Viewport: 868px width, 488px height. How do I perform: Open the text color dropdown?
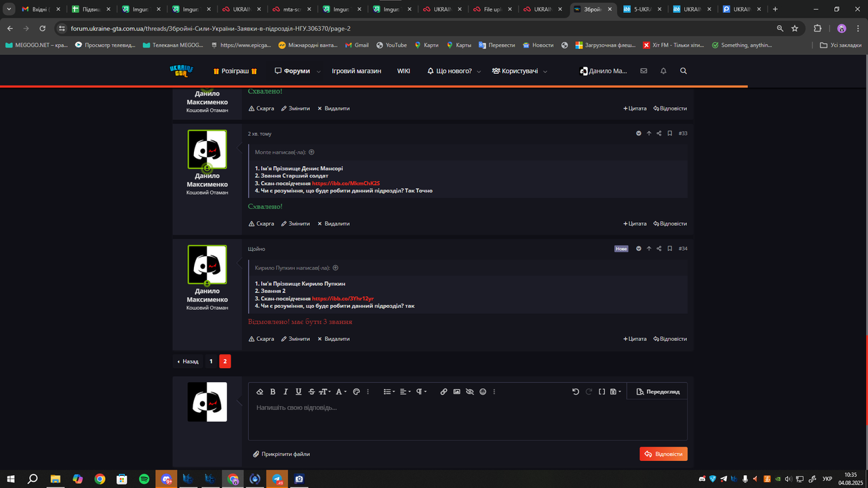pyautogui.click(x=341, y=392)
